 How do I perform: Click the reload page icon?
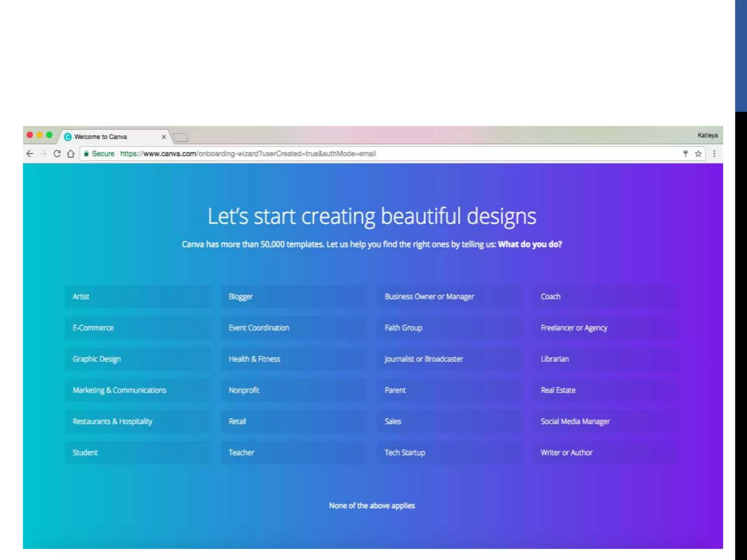[x=57, y=153]
